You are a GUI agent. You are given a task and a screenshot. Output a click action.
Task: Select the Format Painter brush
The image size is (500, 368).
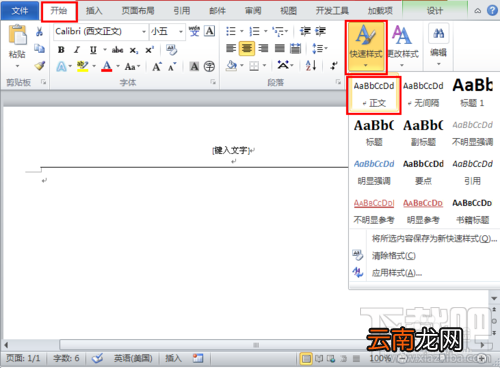pos(39,65)
